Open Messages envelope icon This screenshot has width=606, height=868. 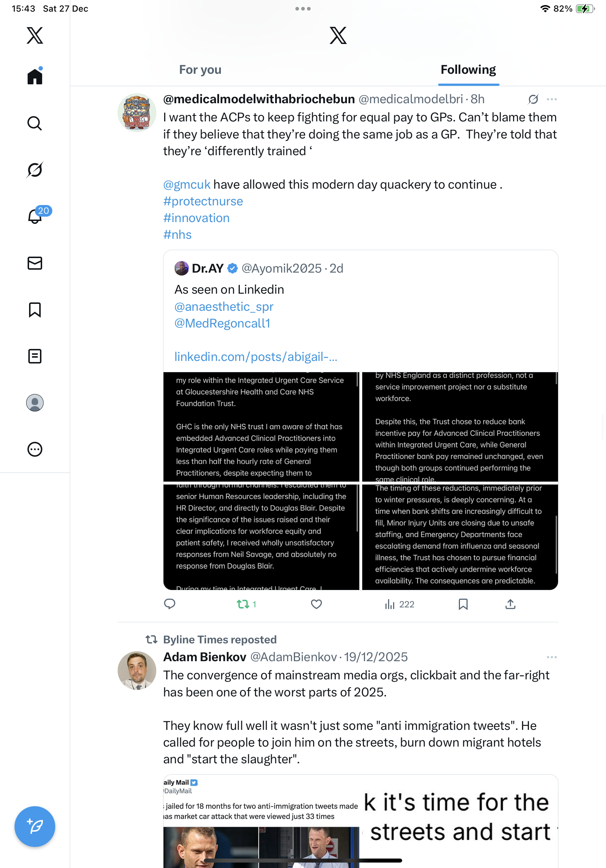pos(35,263)
